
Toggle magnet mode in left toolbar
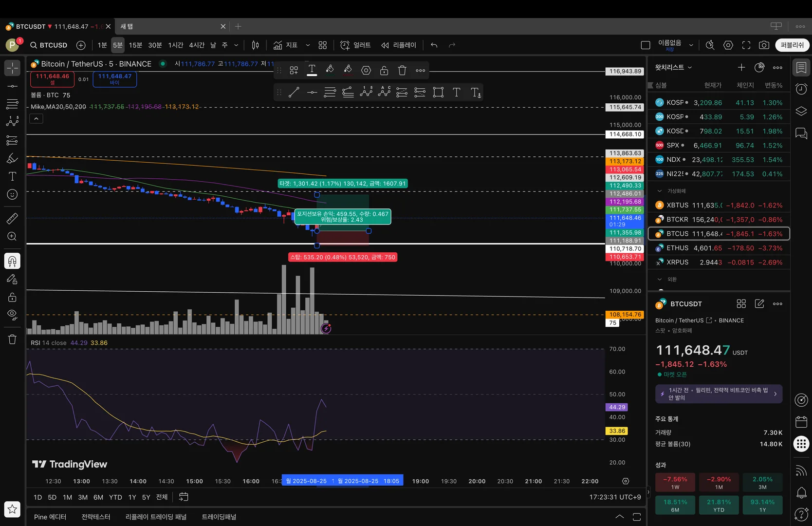click(x=12, y=261)
